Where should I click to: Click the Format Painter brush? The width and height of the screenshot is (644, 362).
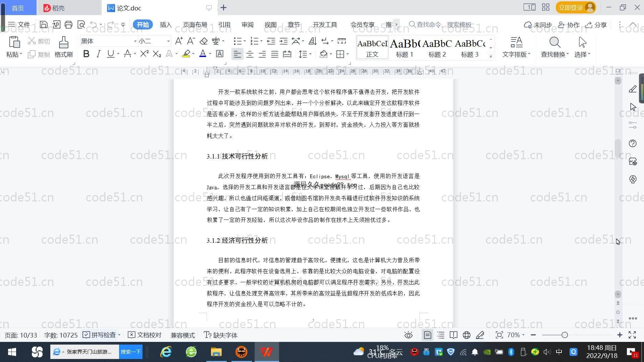(63, 43)
